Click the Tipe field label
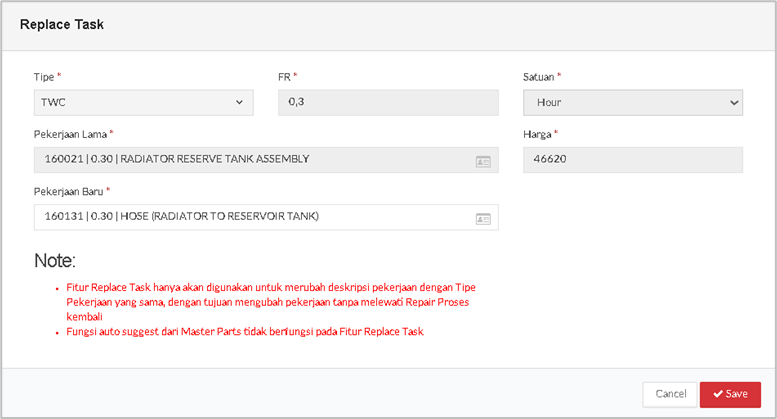The image size is (777, 419). tap(44, 77)
